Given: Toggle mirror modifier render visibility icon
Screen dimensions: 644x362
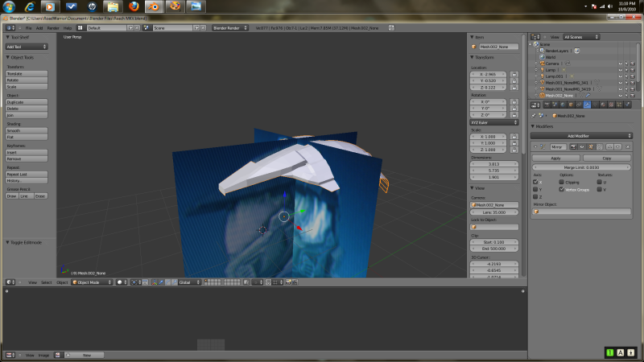Looking at the screenshot, I should [x=573, y=147].
